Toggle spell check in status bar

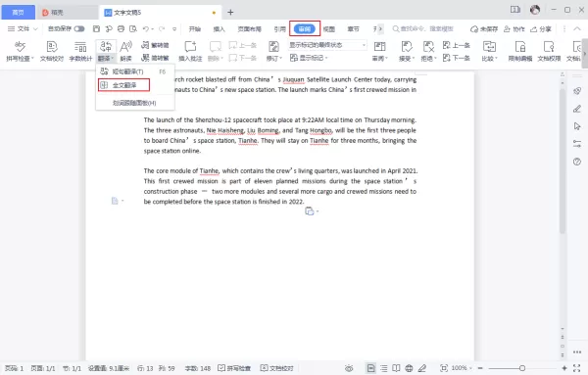pos(234,368)
